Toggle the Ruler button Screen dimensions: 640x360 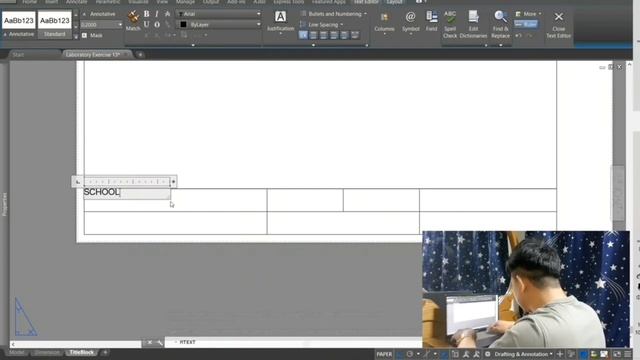[526, 24]
